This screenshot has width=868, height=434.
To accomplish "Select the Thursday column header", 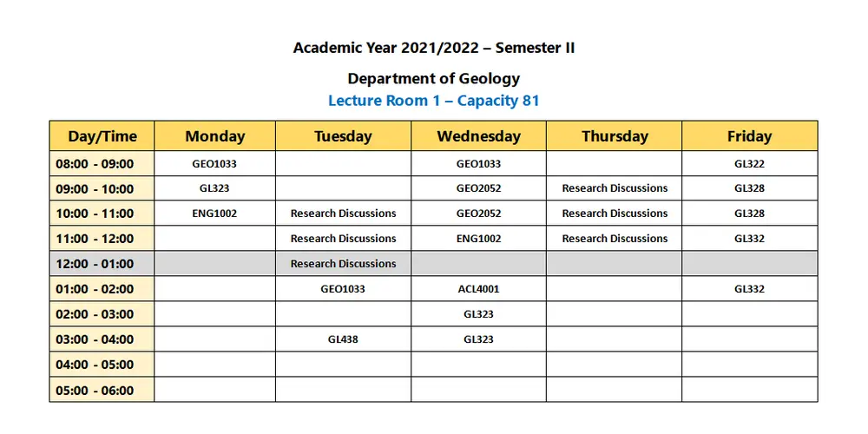I will point(615,136).
